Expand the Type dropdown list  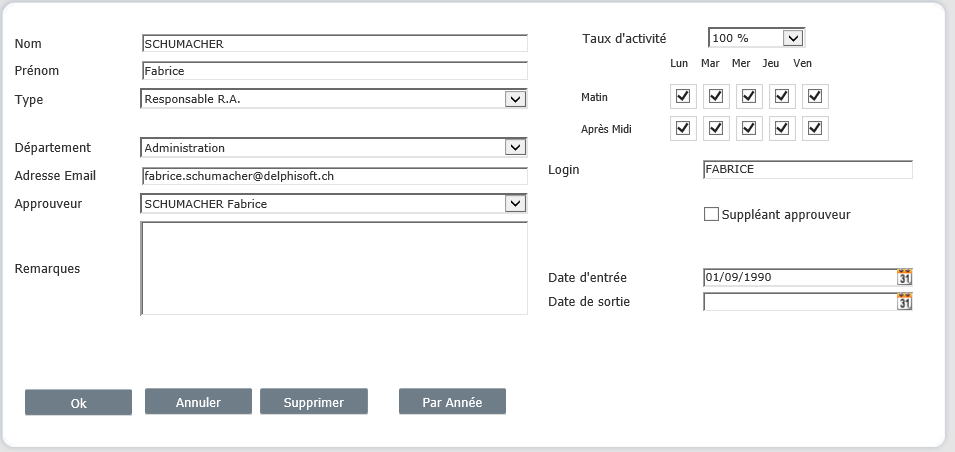click(515, 99)
